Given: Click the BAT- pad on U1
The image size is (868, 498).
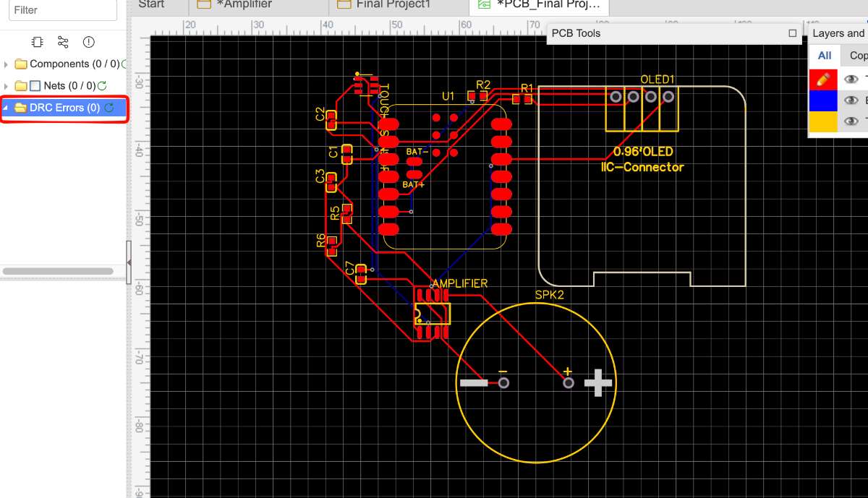Looking at the screenshot, I should coord(414,162).
